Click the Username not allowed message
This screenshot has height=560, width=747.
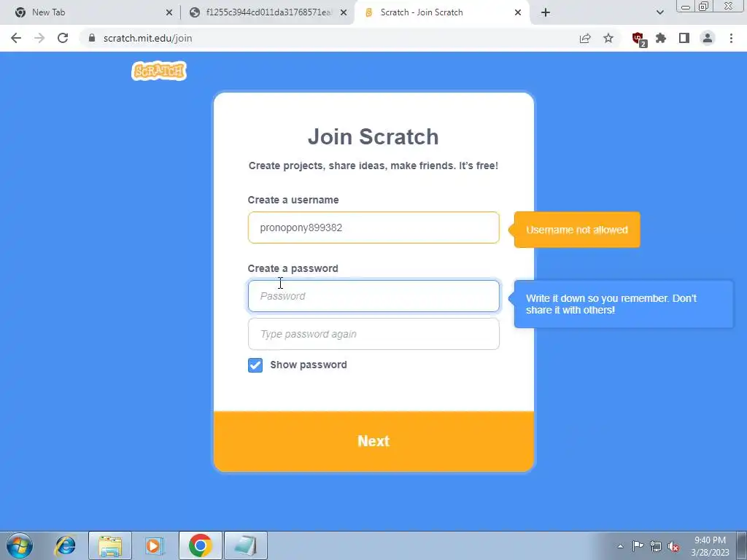coord(577,230)
